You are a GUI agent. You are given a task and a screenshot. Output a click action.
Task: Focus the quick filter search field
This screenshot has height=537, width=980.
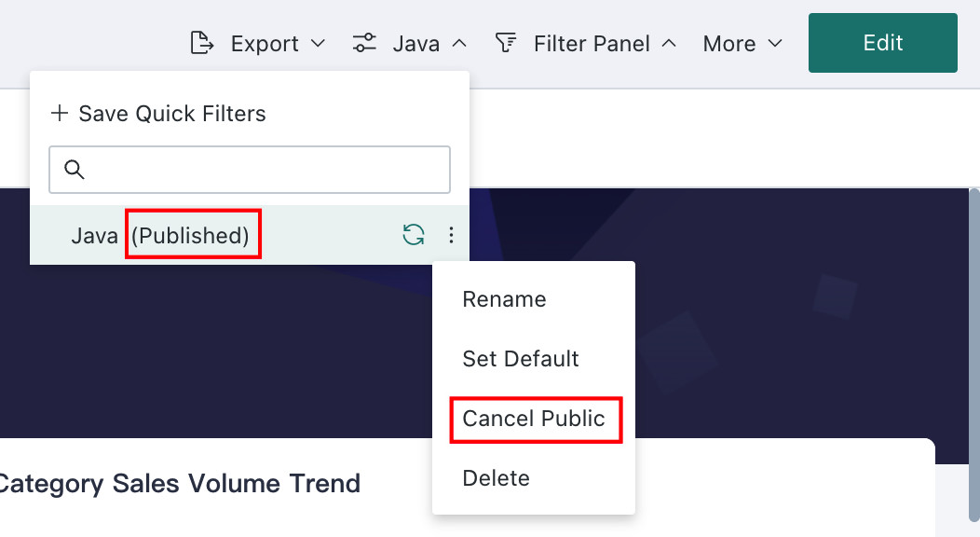[x=250, y=170]
